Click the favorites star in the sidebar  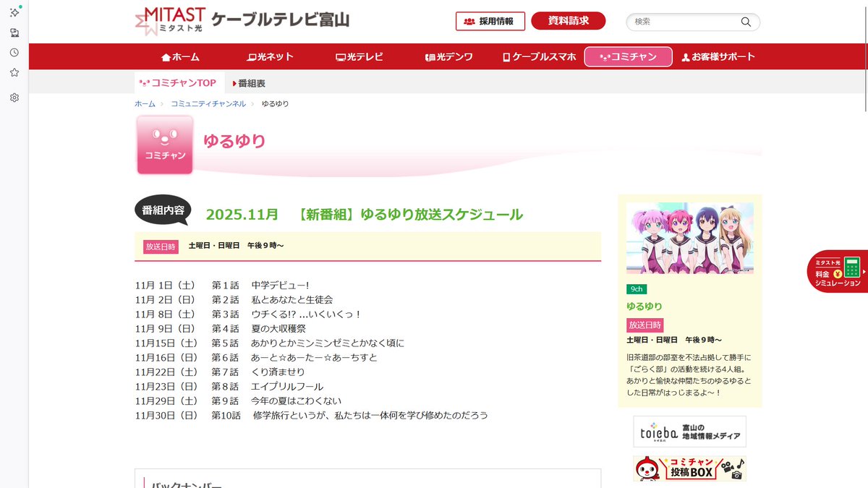coord(14,72)
